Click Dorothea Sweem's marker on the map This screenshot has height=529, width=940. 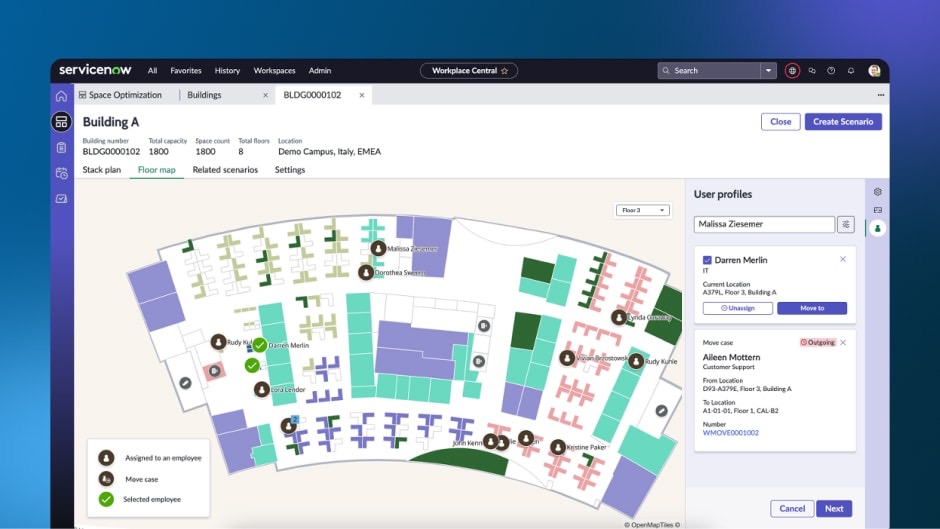pos(366,272)
